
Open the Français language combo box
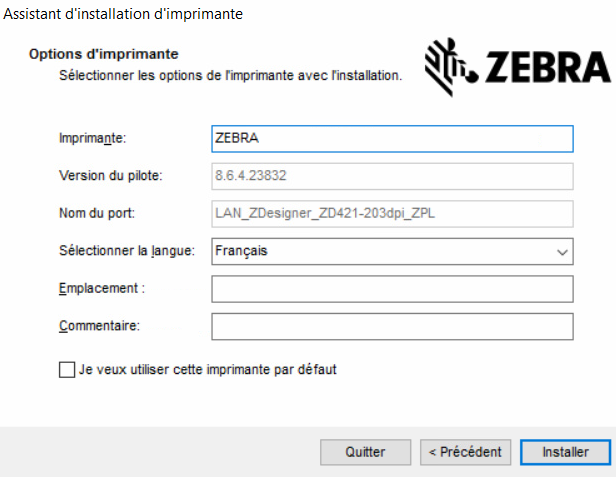[x=380, y=252]
